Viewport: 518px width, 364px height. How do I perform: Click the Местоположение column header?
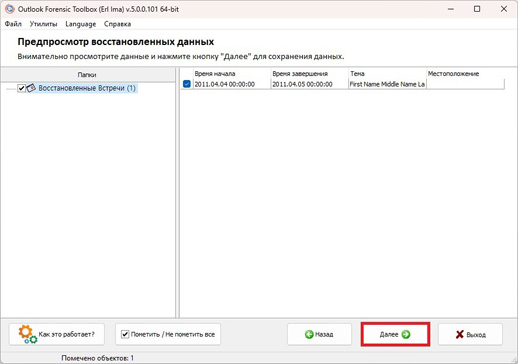(x=465, y=74)
